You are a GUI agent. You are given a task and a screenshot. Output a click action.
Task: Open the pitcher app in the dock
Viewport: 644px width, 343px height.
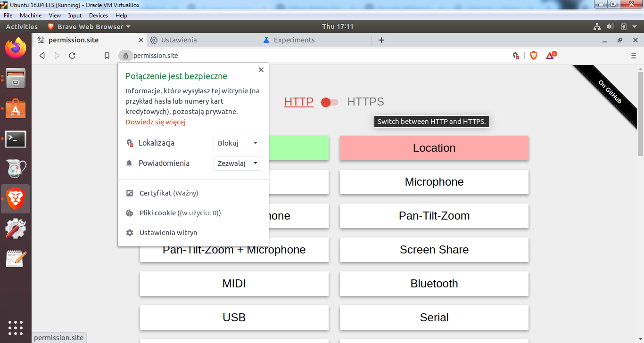(x=16, y=169)
